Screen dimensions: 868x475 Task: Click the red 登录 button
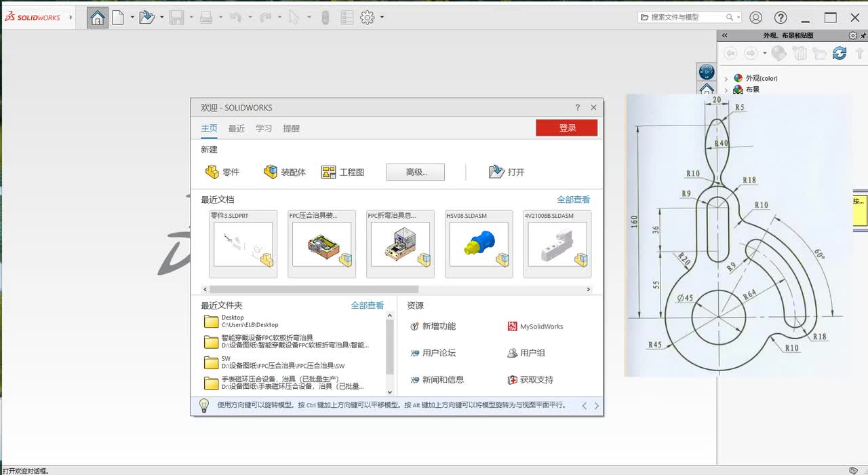pyautogui.click(x=567, y=128)
